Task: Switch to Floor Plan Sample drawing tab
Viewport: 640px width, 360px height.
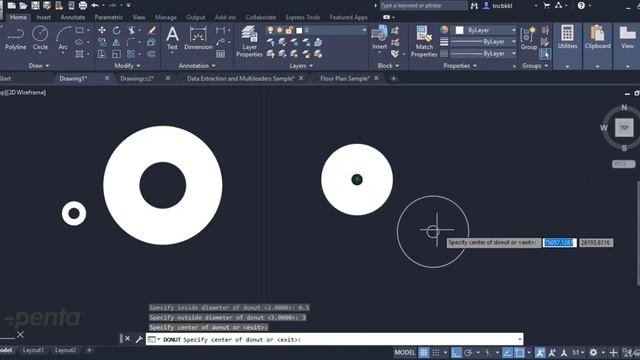Action: tap(344, 78)
